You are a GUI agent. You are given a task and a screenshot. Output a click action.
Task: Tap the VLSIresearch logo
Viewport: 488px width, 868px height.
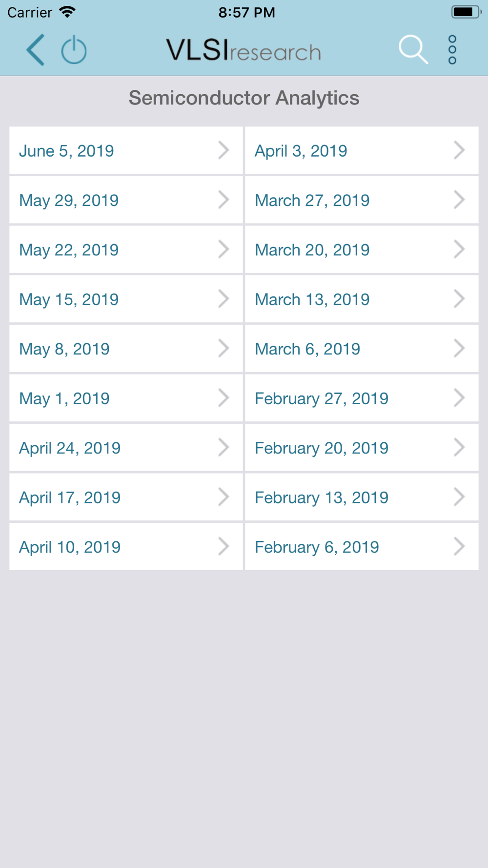pos(244,50)
